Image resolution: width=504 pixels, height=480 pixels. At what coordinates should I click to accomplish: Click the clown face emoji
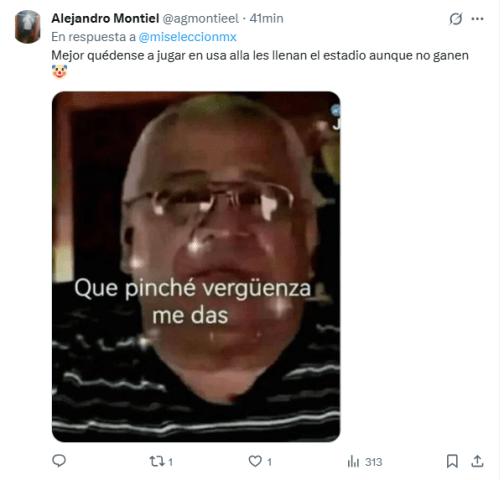pos(59,72)
